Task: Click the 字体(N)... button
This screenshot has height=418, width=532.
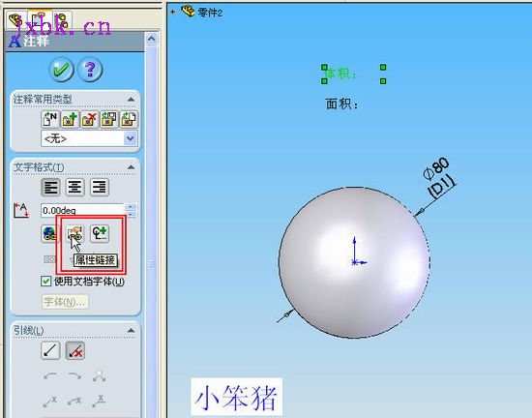Action: (x=65, y=302)
